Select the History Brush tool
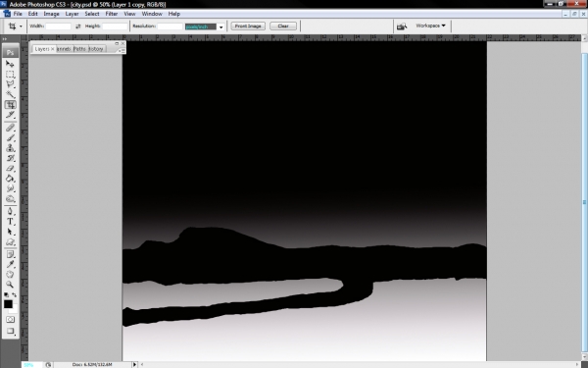Image resolution: width=588 pixels, height=368 pixels. (10, 158)
